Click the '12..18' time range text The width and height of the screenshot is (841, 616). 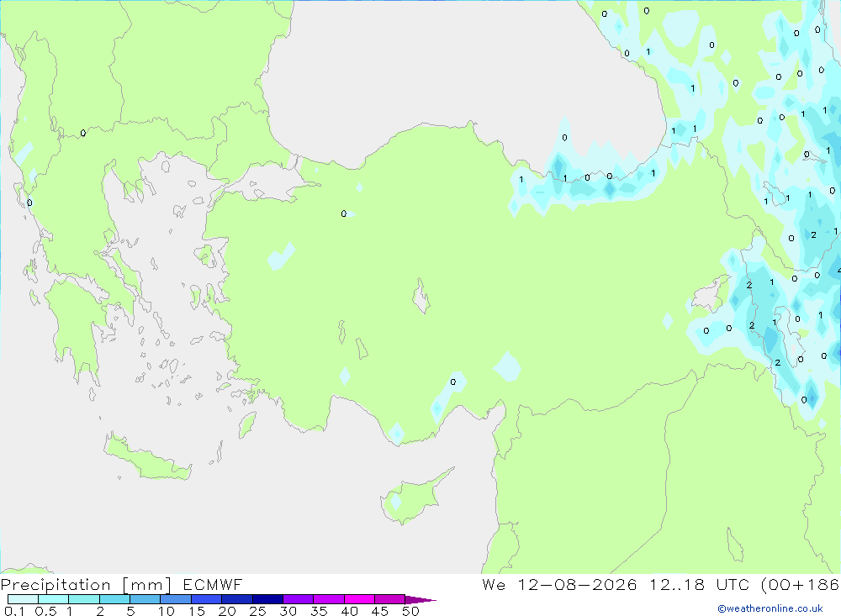677,585
